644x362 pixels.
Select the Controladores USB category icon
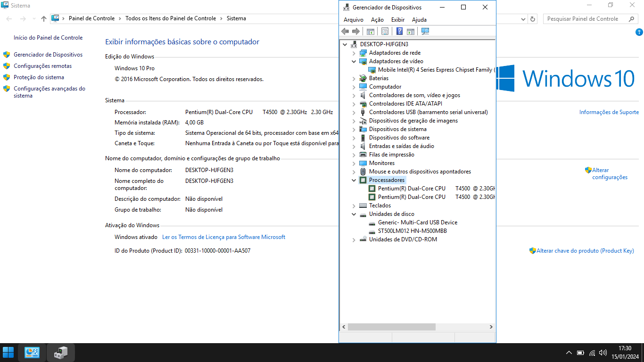(x=363, y=112)
